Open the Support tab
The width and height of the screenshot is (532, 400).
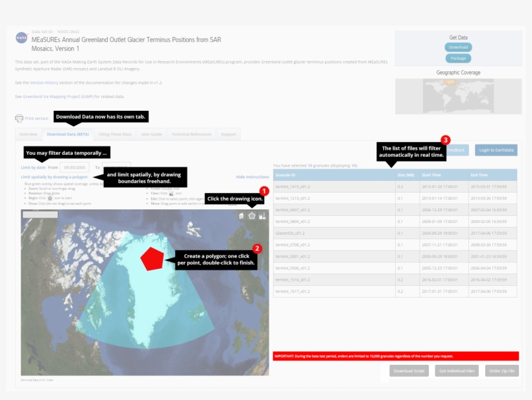(x=228, y=134)
